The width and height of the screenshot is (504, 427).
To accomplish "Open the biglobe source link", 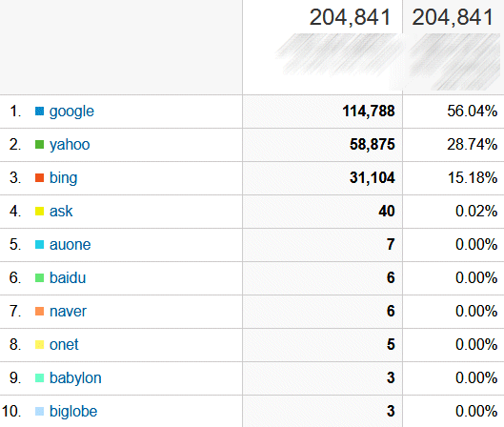I will click(73, 412).
